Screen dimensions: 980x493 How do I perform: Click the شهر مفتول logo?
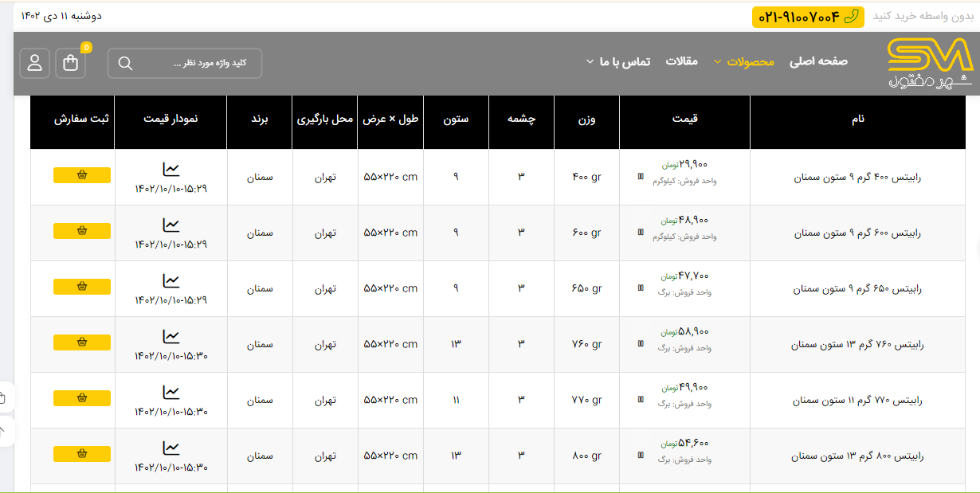pos(929,64)
